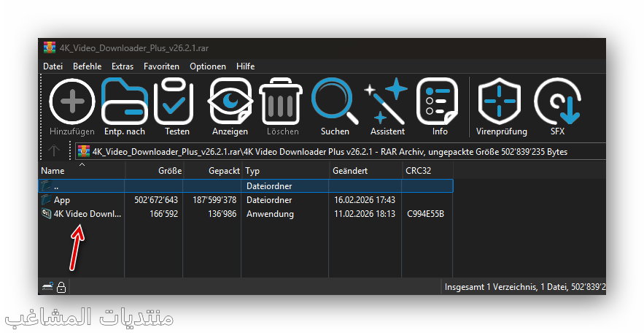
Task: Start the Virenprüfung shield icon
Action: point(500,101)
